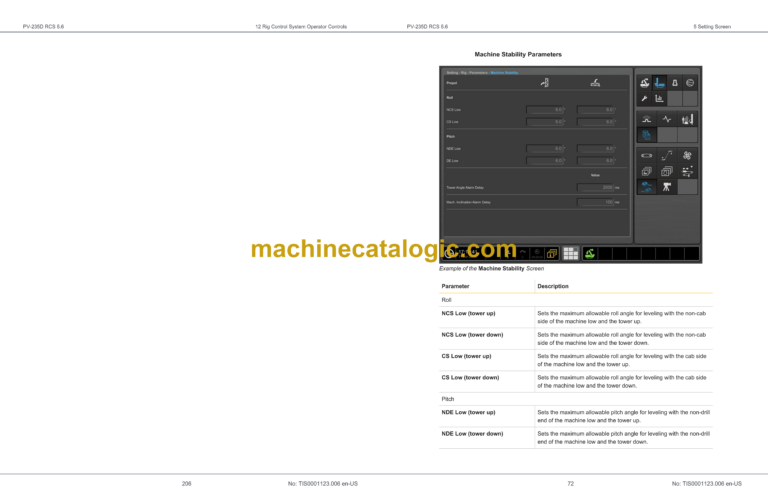This screenshot has width=768, height=497.
Task: Click the blue Machine Stability breadcrumb
Action: 504,72
